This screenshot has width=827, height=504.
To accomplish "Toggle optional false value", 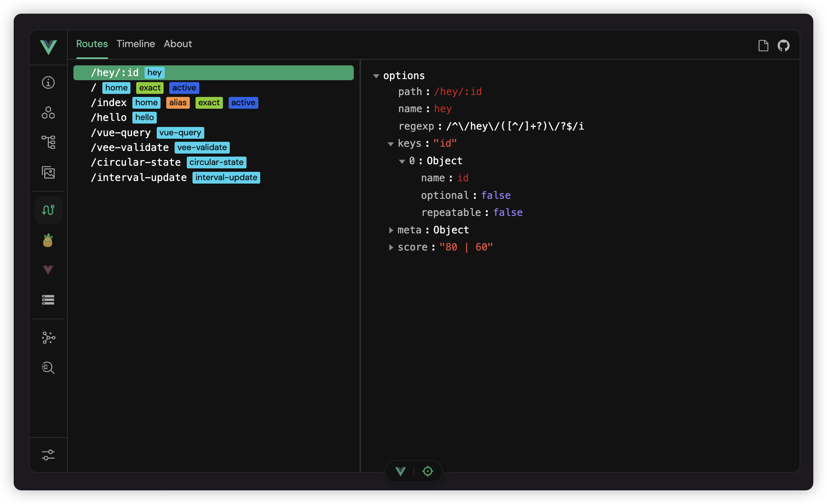I will pyautogui.click(x=496, y=195).
